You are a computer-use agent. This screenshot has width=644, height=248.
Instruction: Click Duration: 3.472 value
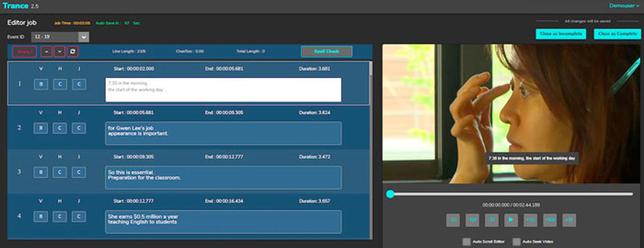coord(315,157)
